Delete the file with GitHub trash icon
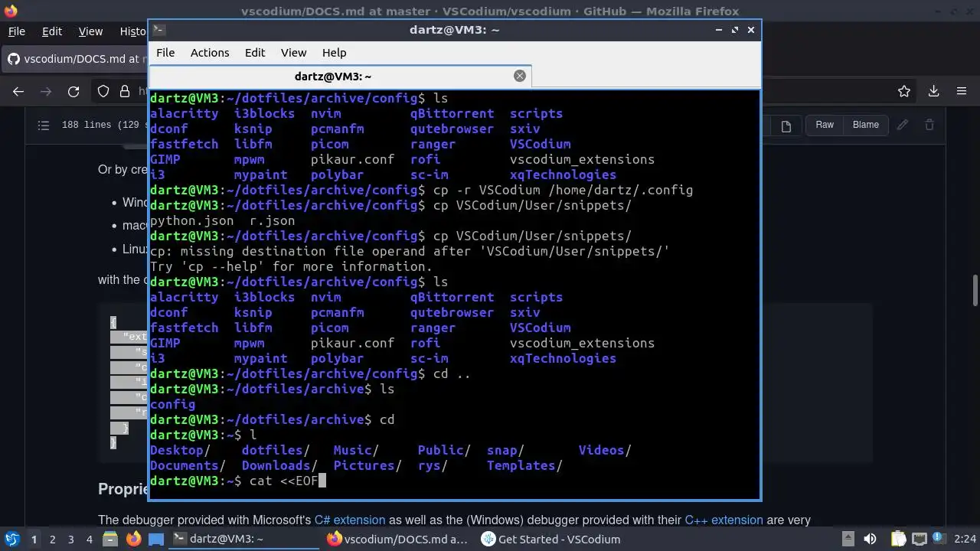The height and width of the screenshot is (551, 980). [929, 125]
